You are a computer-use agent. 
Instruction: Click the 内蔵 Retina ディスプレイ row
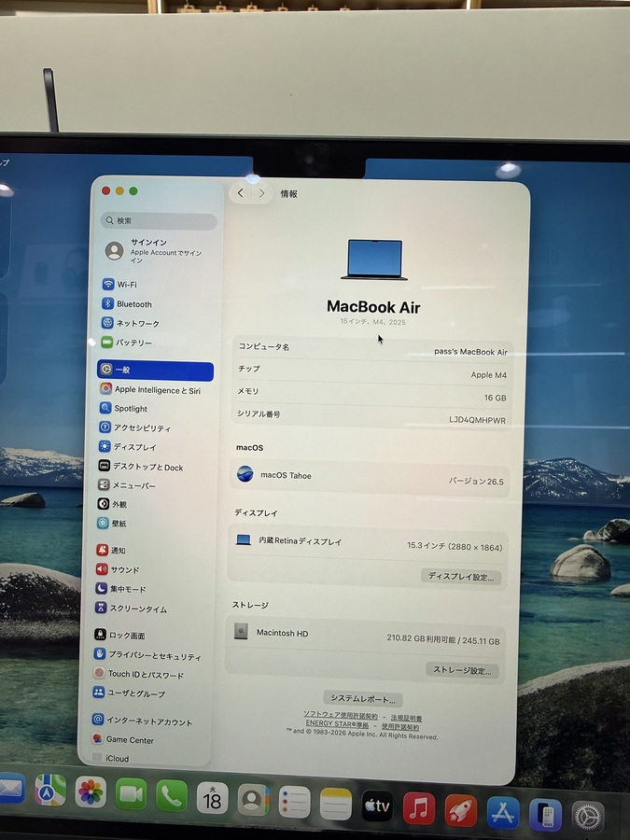coord(367,543)
